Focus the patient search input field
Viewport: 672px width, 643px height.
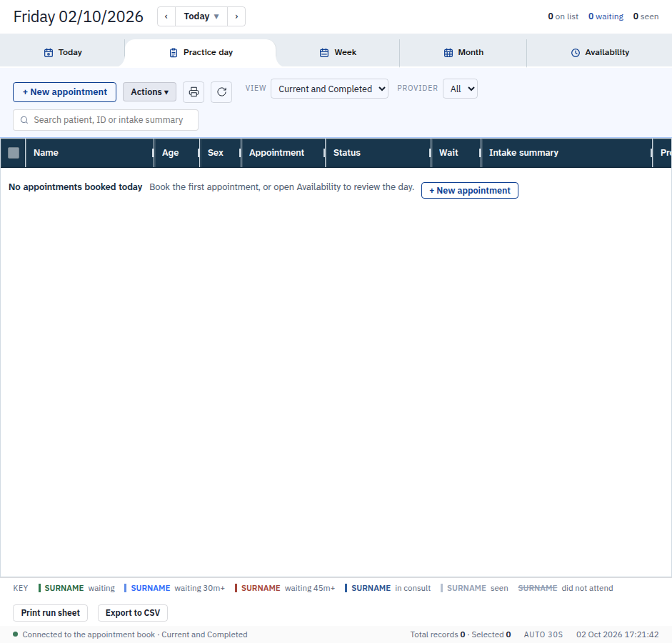(106, 120)
